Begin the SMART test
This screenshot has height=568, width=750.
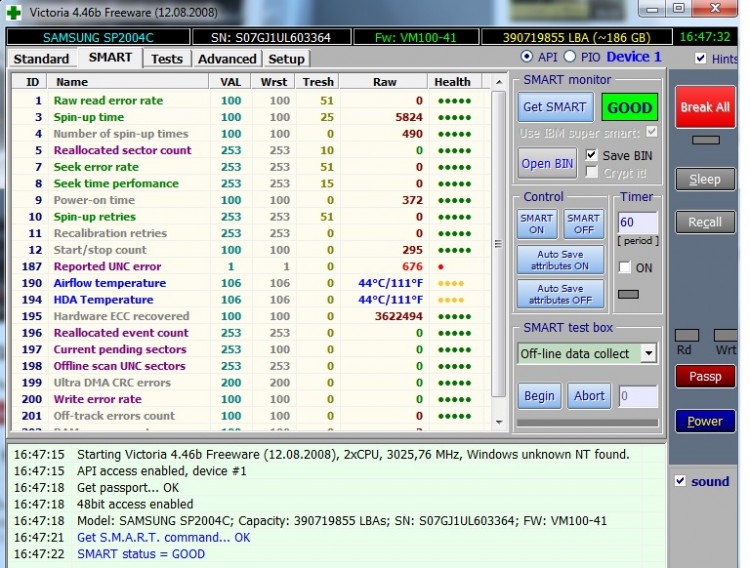pyautogui.click(x=539, y=396)
